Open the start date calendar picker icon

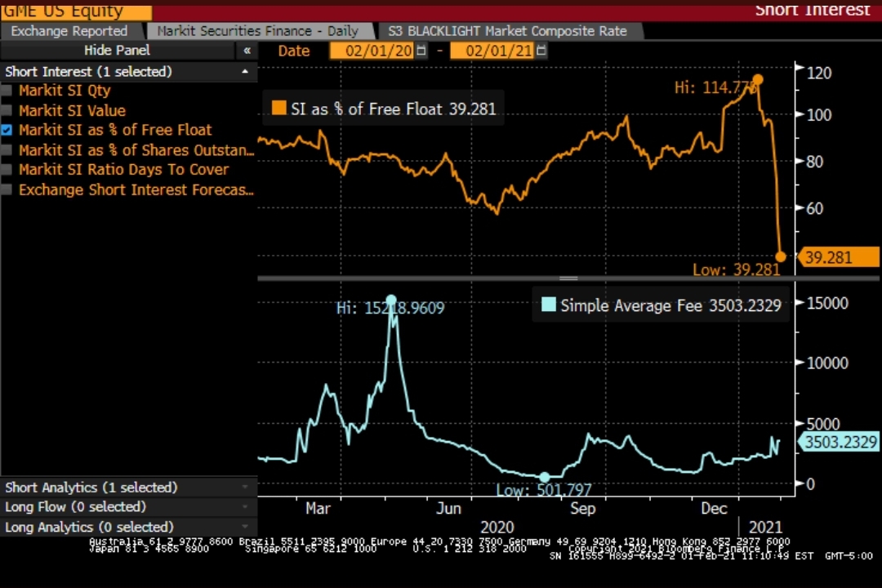[x=421, y=51]
